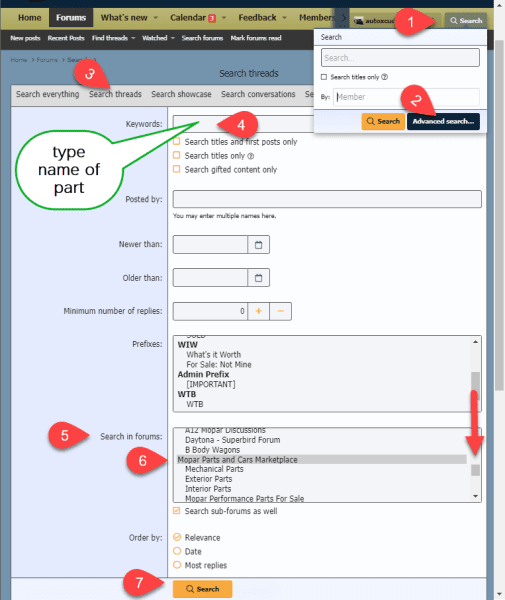Expand the What's new dropdown arrow
This screenshot has height=600, width=505.
coord(156,18)
